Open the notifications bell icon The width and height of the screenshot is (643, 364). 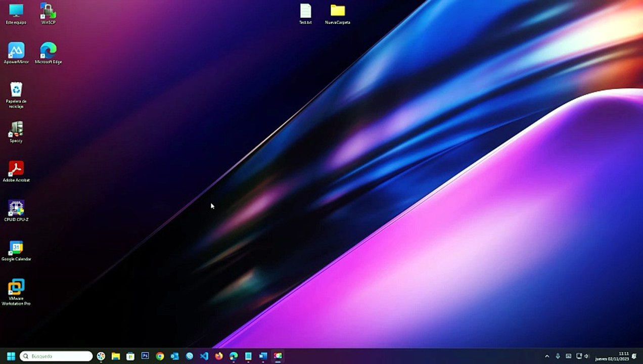click(634, 356)
